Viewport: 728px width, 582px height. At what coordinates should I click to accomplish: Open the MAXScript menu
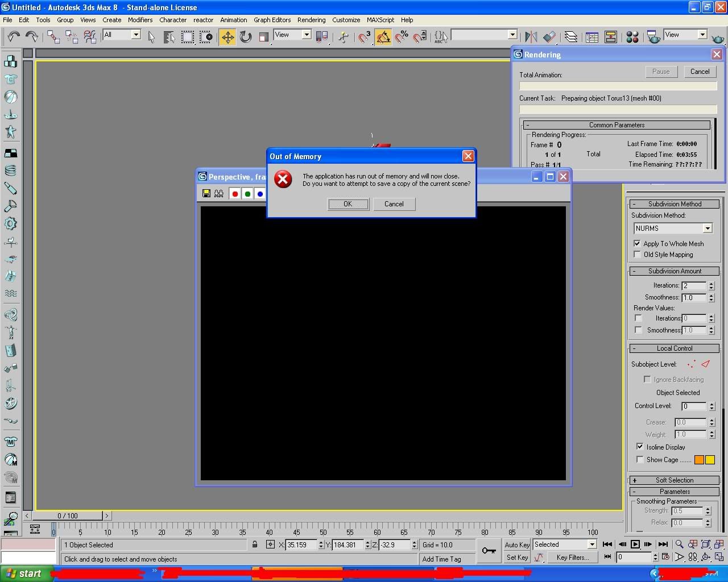380,19
